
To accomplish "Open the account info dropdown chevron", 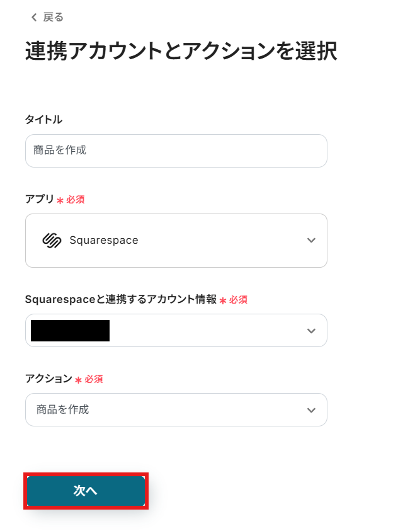I will pos(310,331).
